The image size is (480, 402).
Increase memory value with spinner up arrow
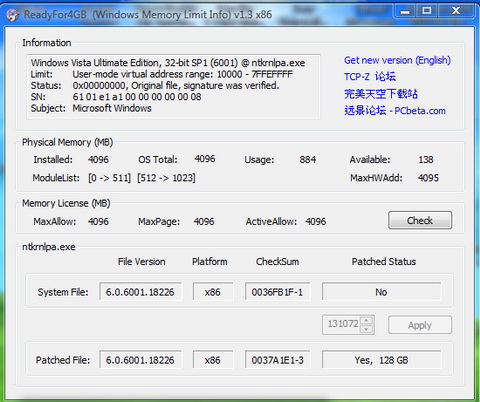coord(366,320)
